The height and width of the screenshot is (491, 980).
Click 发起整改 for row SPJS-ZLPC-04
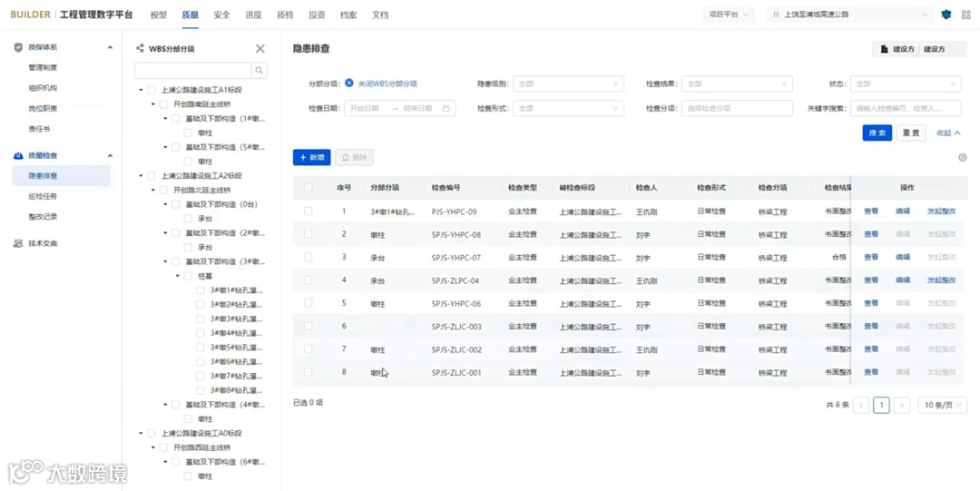(x=941, y=280)
